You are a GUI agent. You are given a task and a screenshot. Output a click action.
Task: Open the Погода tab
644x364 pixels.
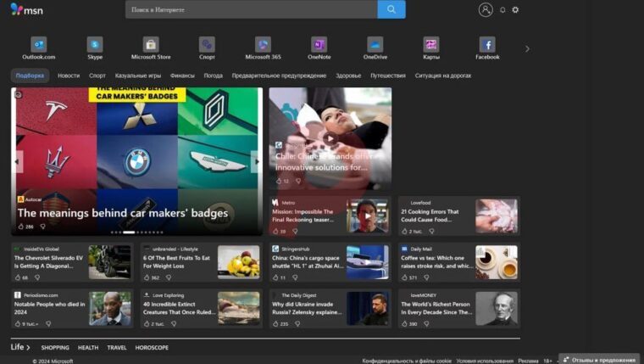[214, 76]
